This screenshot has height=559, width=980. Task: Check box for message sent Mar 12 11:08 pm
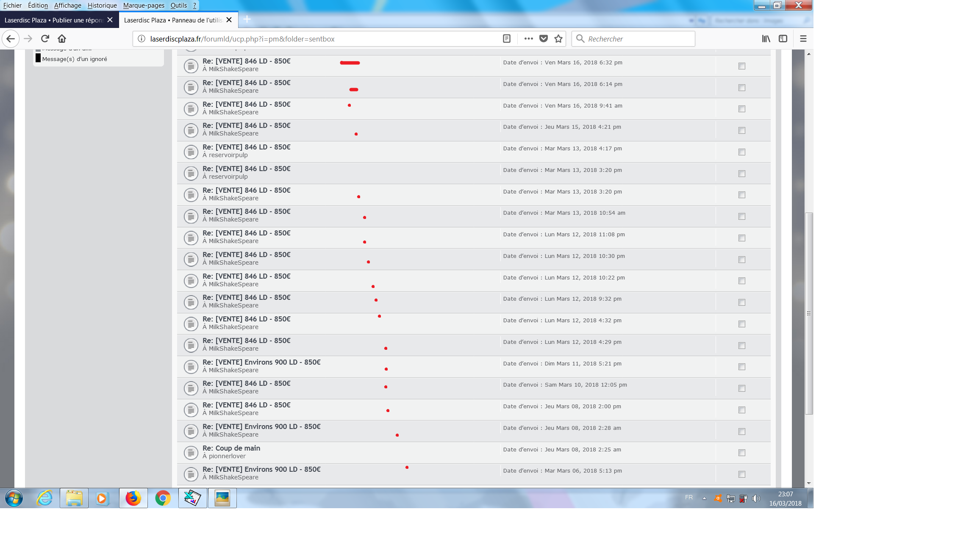(741, 238)
